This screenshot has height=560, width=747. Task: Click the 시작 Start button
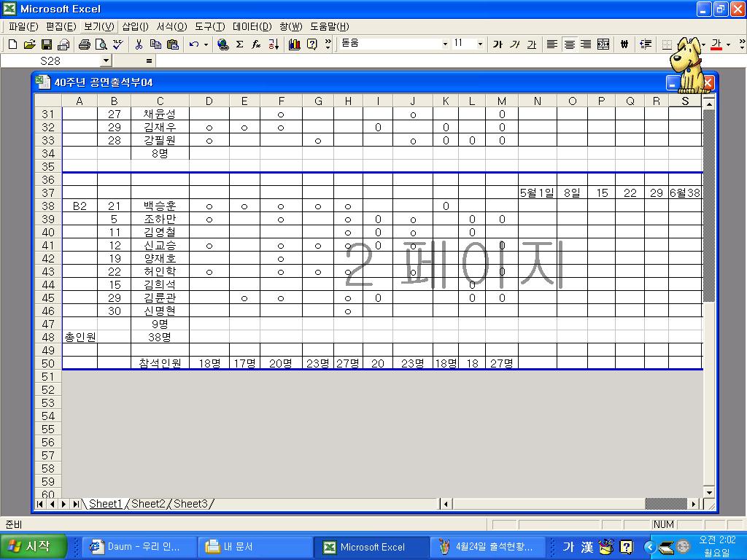tap(34, 546)
